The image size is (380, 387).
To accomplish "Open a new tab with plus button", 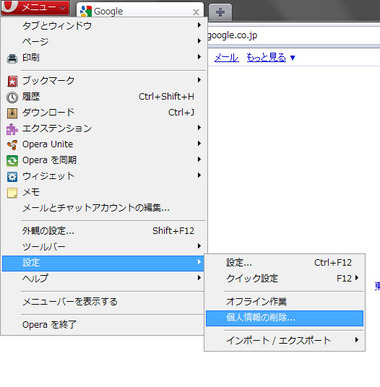I will [220, 13].
